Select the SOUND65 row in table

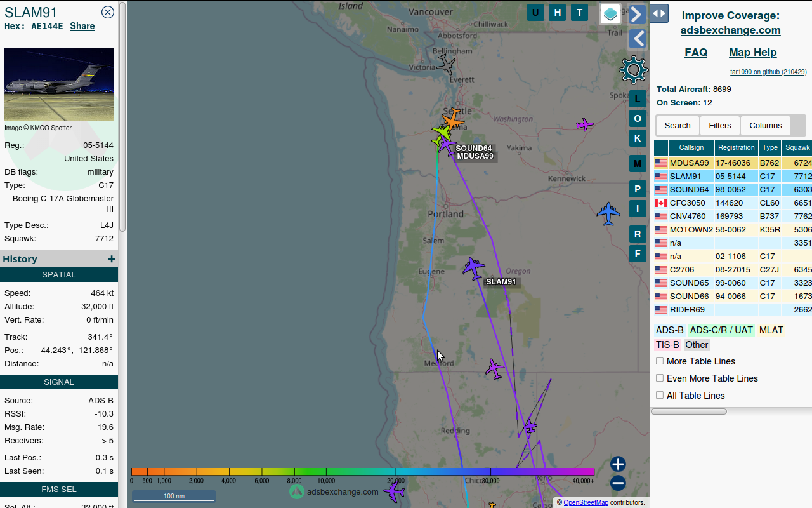point(733,283)
